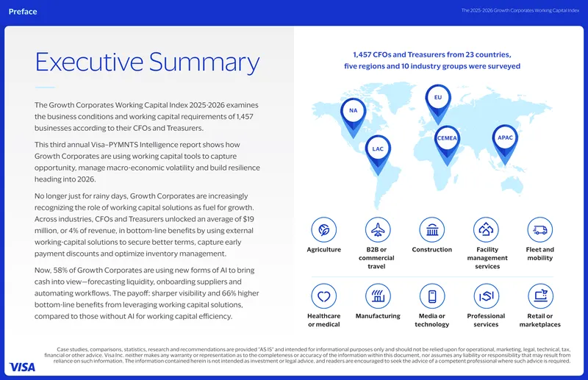Screen dimensions: 588x380
Task: Select the Facility management services icon
Action: click(x=486, y=229)
